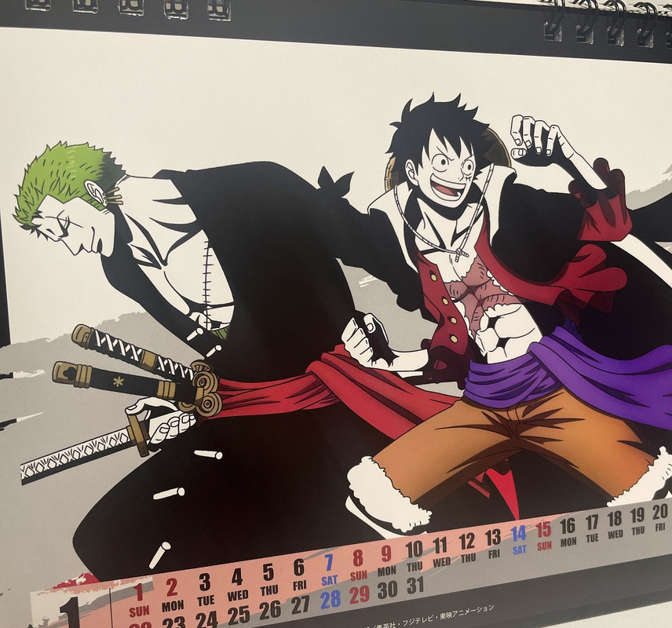Click the green-haired swordsman's face

pos(73,226)
